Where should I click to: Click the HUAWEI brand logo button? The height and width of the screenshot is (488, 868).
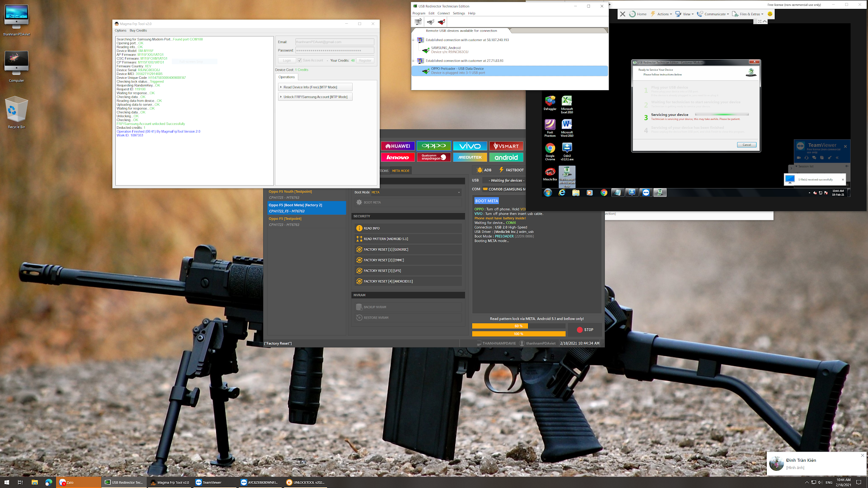[398, 146]
